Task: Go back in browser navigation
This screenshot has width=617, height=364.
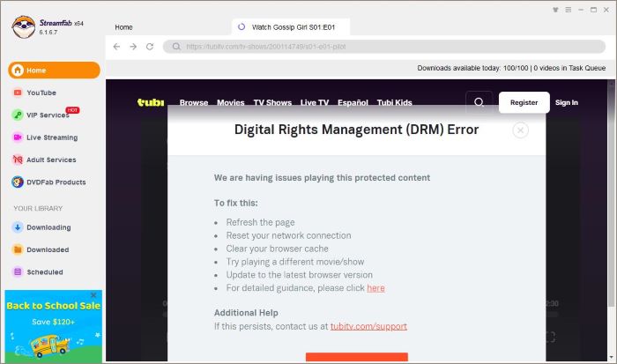Action: click(x=116, y=47)
